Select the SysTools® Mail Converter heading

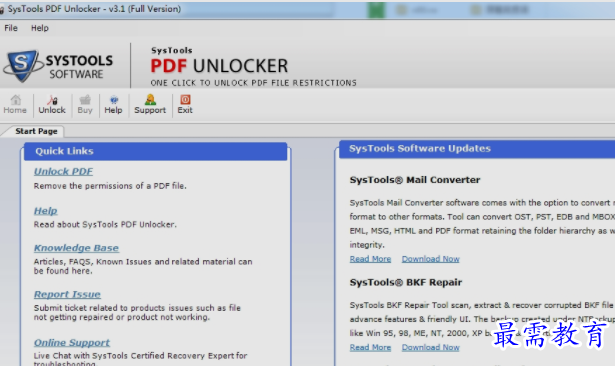(415, 180)
